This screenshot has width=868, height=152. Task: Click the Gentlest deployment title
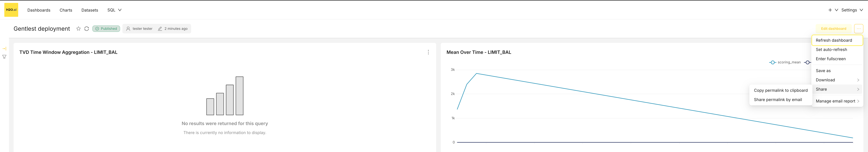click(42, 29)
